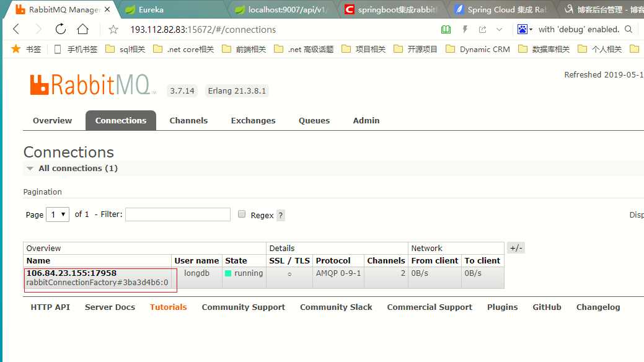Sort by SSL / TLS column
The height and width of the screenshot is (362, 644).
[x=289, y=260]
